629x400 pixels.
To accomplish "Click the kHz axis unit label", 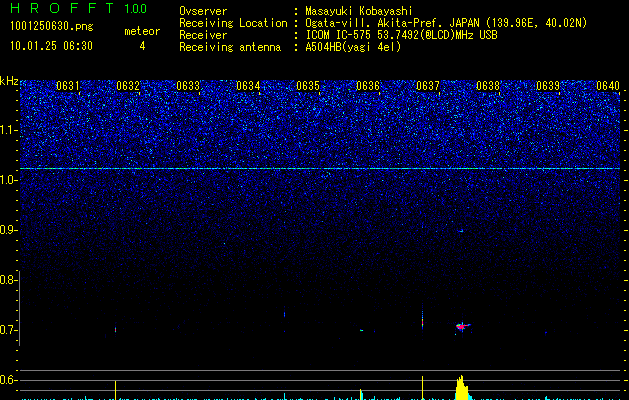I will (9, 81).
